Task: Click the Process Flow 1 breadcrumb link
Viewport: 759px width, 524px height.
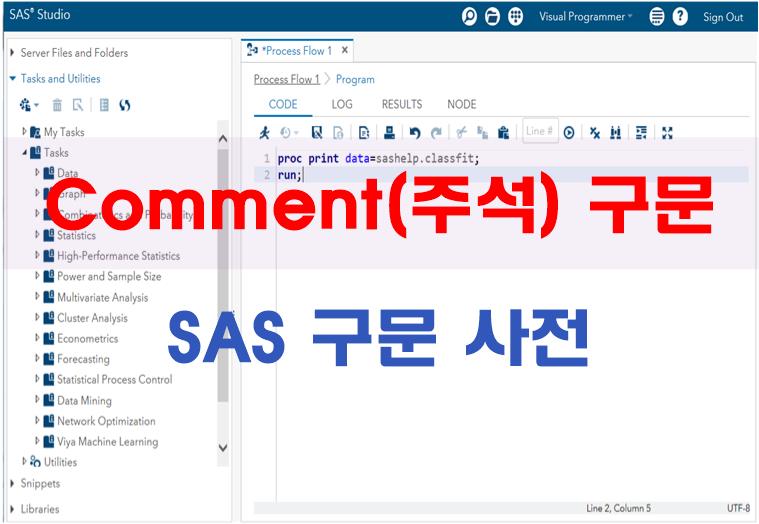Action: [287, 79]
